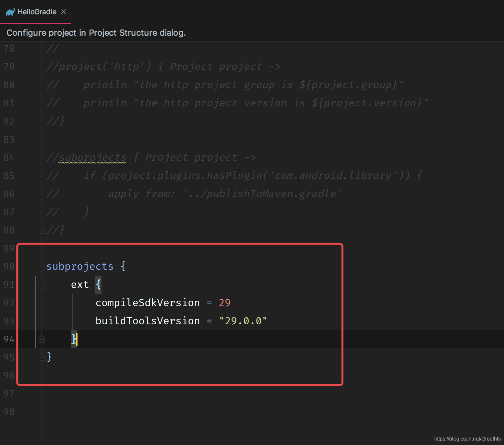Select the HelloGradle editor tab

coord(35,12)
